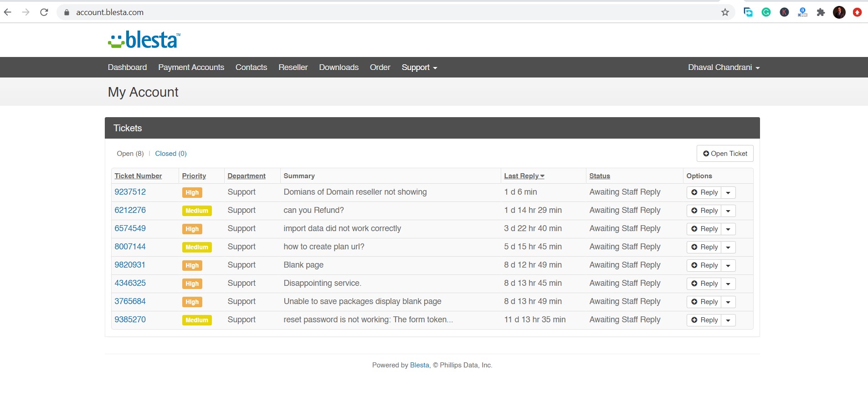Open the browser Extensions puzzle icon

pyautogui.click(x=821, y=12)
